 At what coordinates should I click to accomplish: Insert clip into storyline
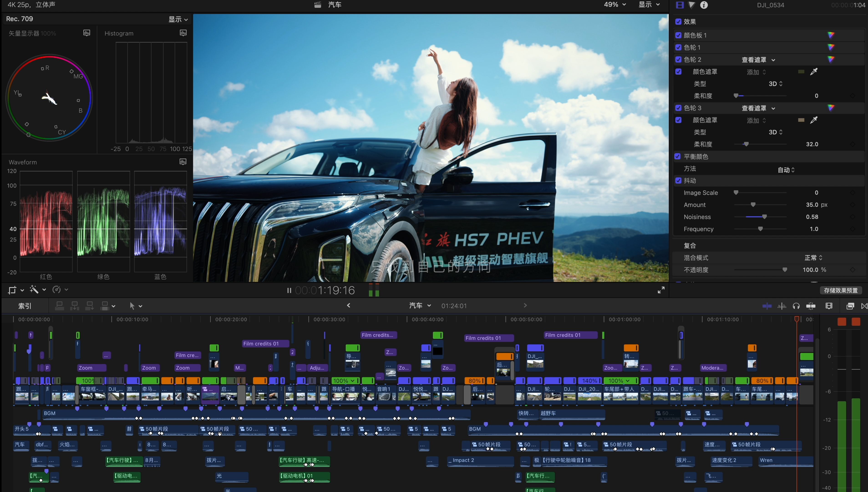(75, 306)
